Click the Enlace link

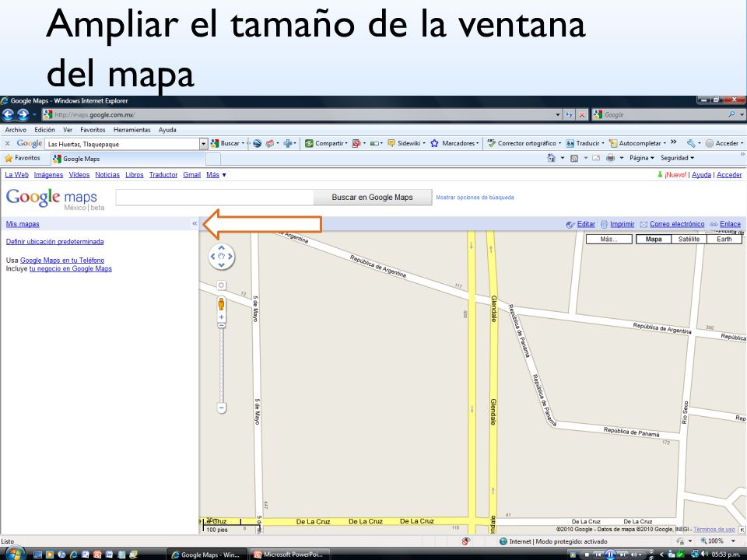coord(731,224)
